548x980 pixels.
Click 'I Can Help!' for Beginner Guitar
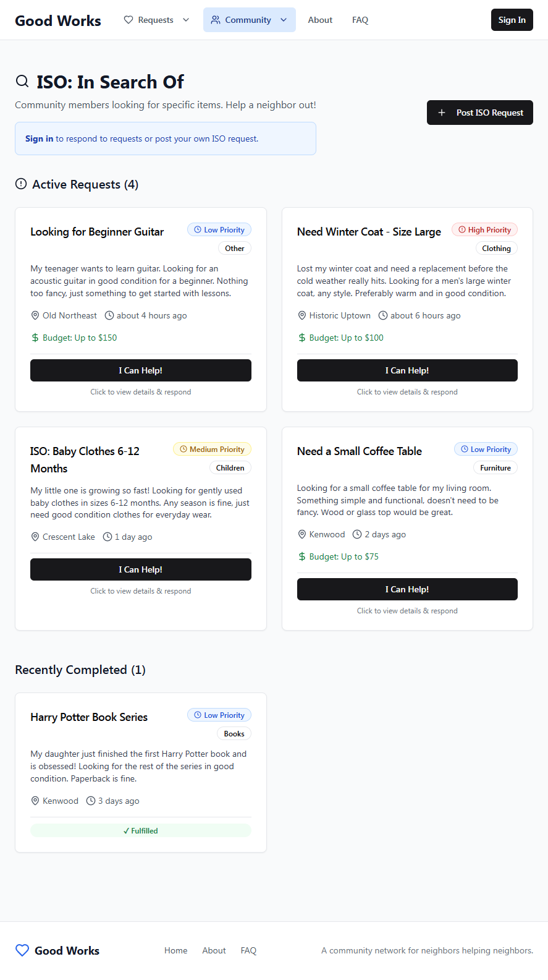141,370
